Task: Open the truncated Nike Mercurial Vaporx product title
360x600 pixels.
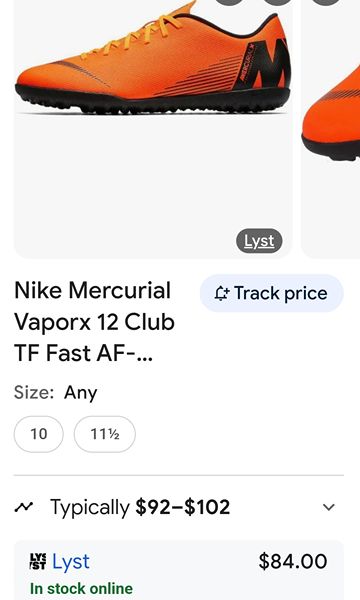Action: [94, 321]
